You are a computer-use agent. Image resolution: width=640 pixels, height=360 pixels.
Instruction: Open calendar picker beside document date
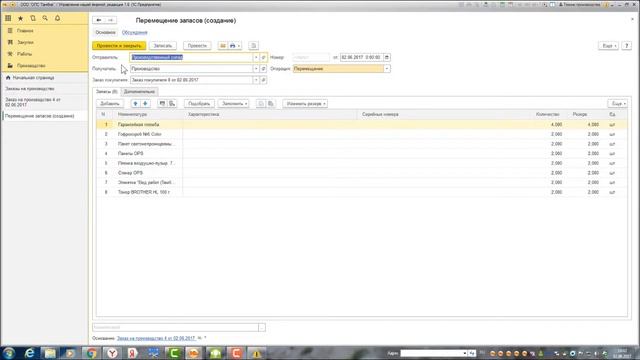click(x=387, y=58)
